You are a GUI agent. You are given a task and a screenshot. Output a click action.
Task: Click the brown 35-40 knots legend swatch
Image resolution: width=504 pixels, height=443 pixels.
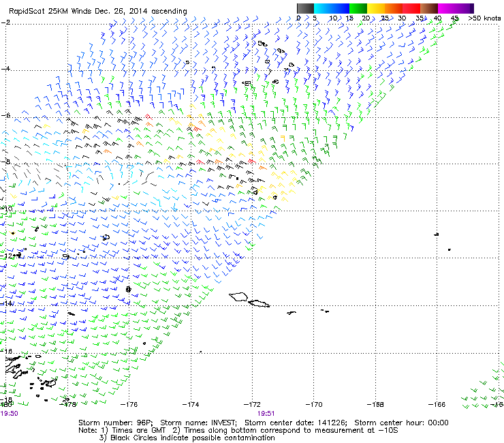429,8
